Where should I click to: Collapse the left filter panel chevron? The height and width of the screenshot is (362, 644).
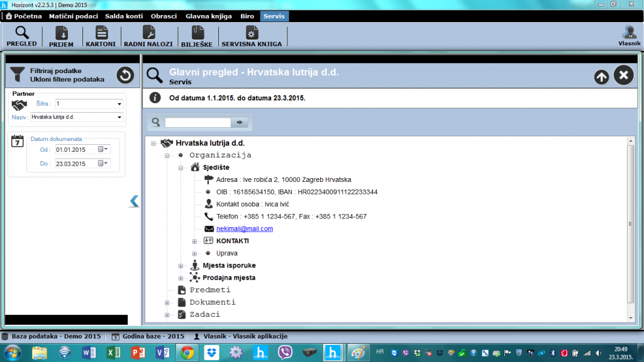pos(135,201)
